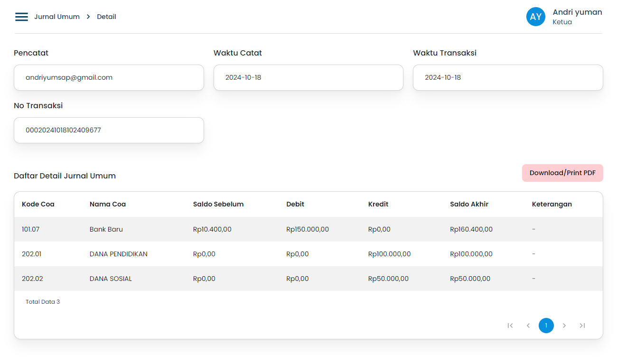The image size is (617, 364).
Task: Click Download/Print PDF button
Action: click(562, 173)
